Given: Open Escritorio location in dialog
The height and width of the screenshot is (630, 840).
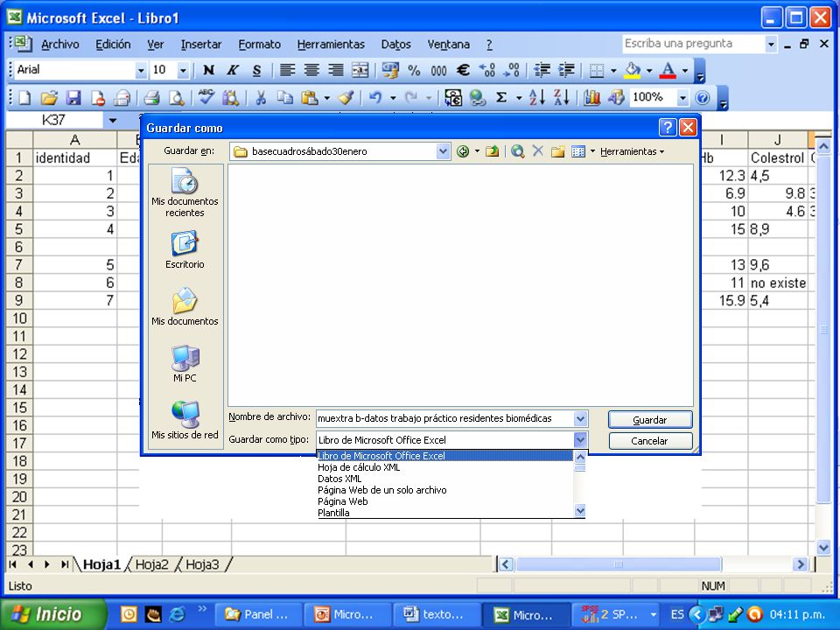Looking at the screenshot, I should coord(185,250).
